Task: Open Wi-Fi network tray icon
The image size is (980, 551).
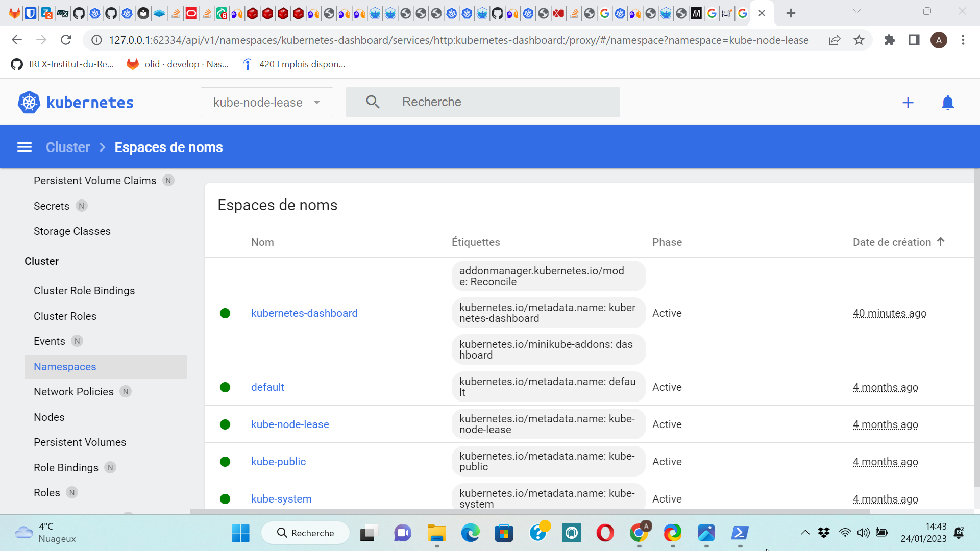Action: coord(845,533)
